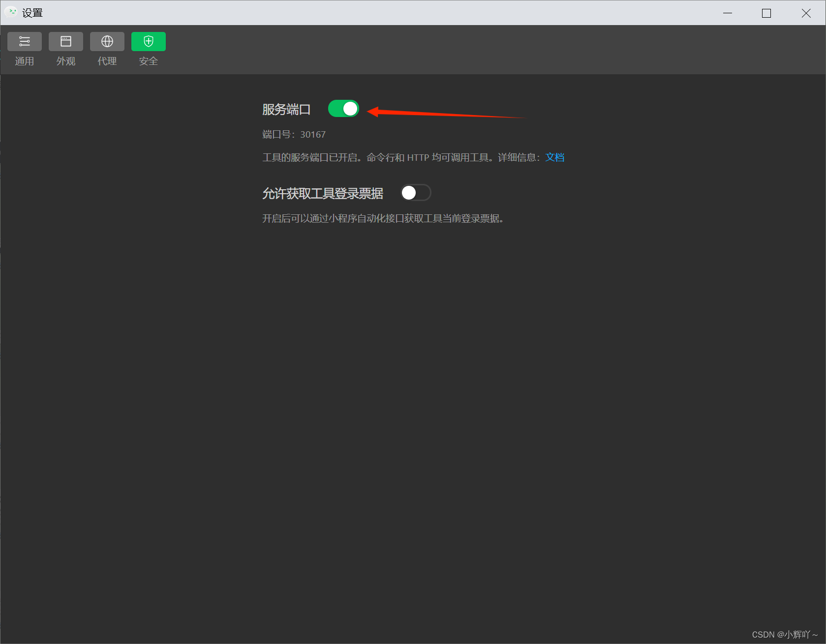Click the 允许获取工具登录票据 heading label
This screenshot has width=826, height=644.
[323, 193]
